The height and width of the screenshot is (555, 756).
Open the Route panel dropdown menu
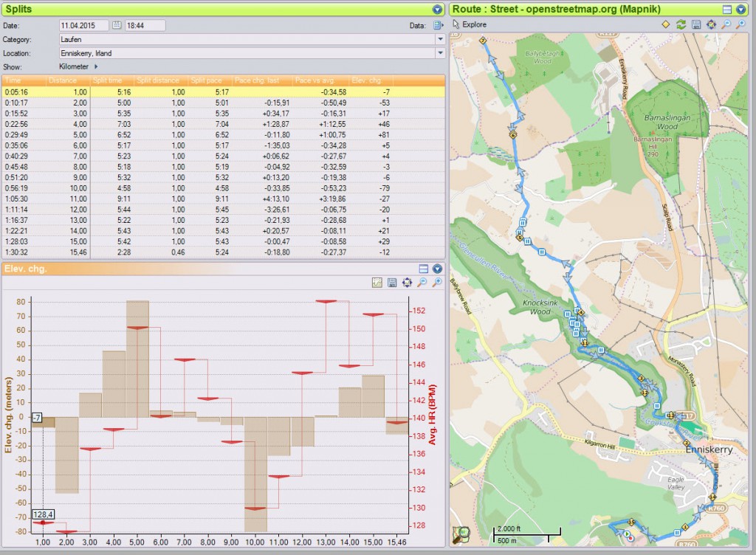[740, 9]
